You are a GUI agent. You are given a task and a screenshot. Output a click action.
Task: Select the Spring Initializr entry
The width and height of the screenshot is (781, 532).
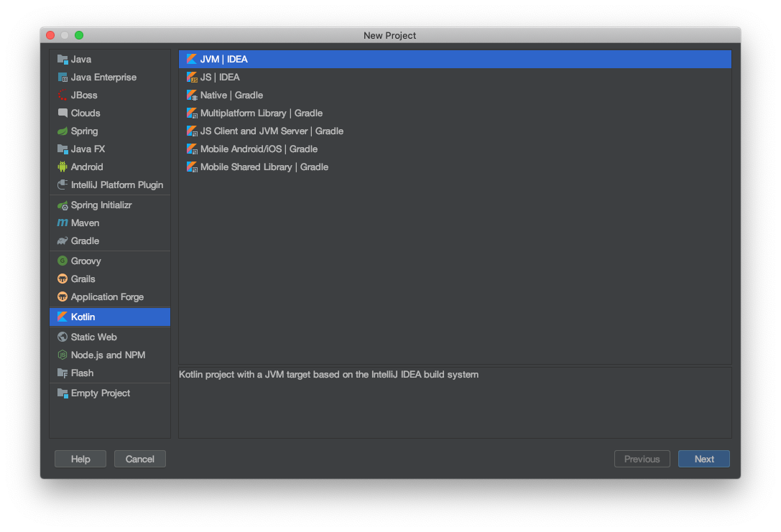pyautogui.click(x=110, y=205)
